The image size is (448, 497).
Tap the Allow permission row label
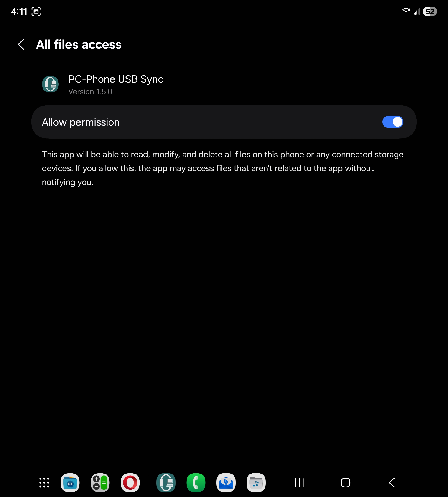click(81, 122)
